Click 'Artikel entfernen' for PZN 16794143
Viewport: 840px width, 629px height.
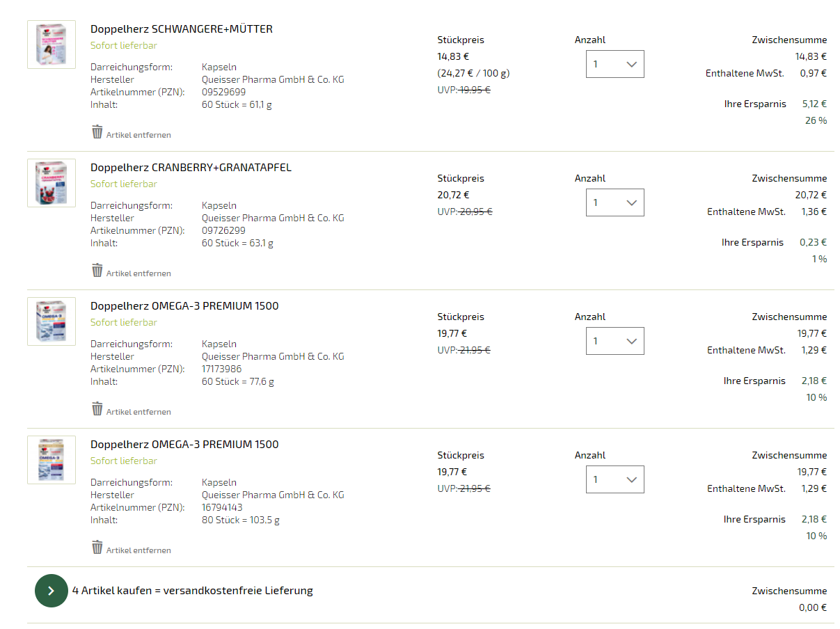click(x=138, y=550)
